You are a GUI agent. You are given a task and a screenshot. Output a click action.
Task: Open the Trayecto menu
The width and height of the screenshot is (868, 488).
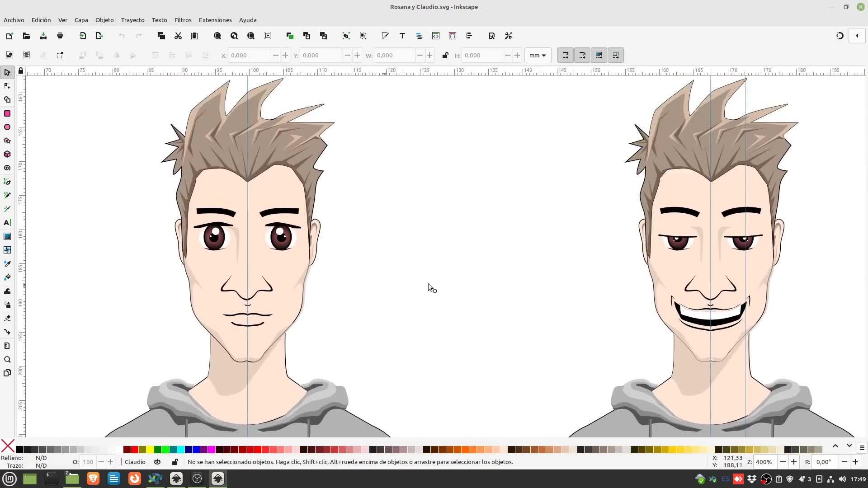click(x=132, y=20)
